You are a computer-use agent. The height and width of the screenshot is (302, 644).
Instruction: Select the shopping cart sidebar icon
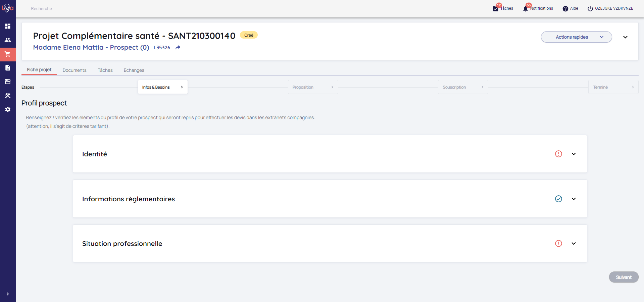point(8,54)
